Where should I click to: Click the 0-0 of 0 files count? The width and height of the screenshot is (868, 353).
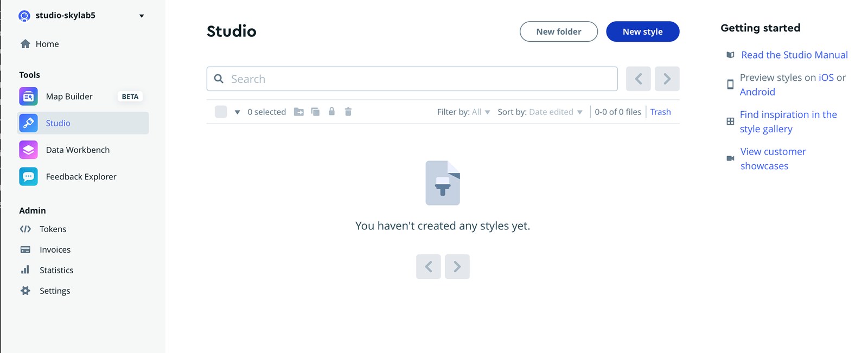(618, 112)
